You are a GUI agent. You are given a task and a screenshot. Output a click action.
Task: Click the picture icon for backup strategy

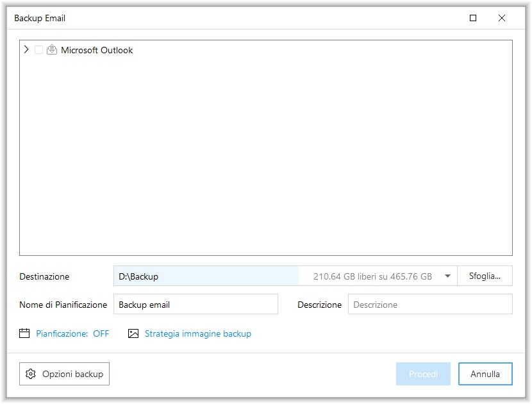tap(133, 333)
